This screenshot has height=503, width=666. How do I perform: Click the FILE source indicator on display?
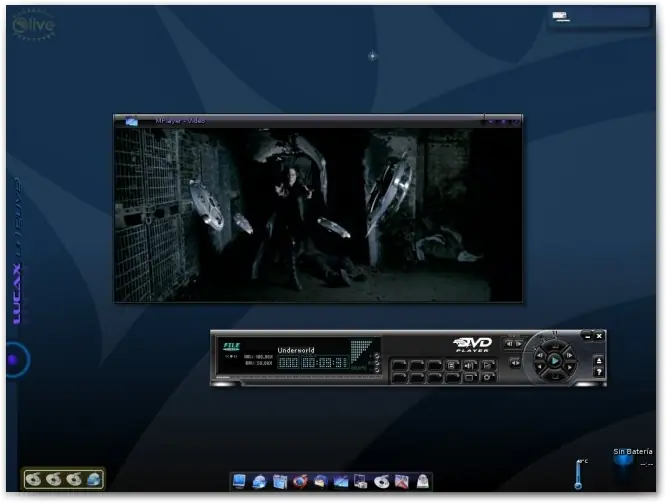(x=231, y=346)
